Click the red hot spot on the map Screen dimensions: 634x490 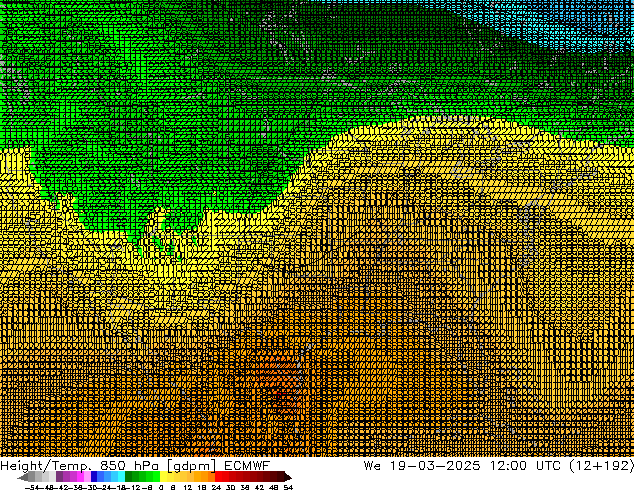[279, 393]
